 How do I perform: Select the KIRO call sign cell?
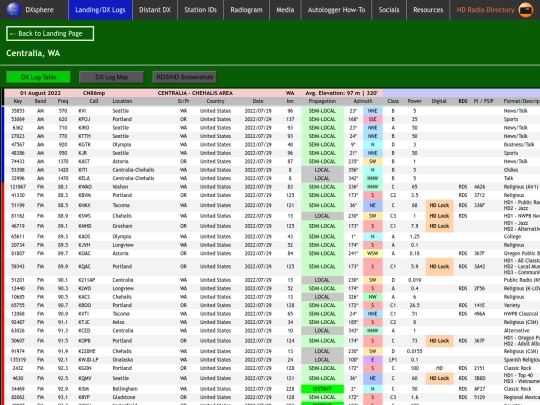(84, 128)
